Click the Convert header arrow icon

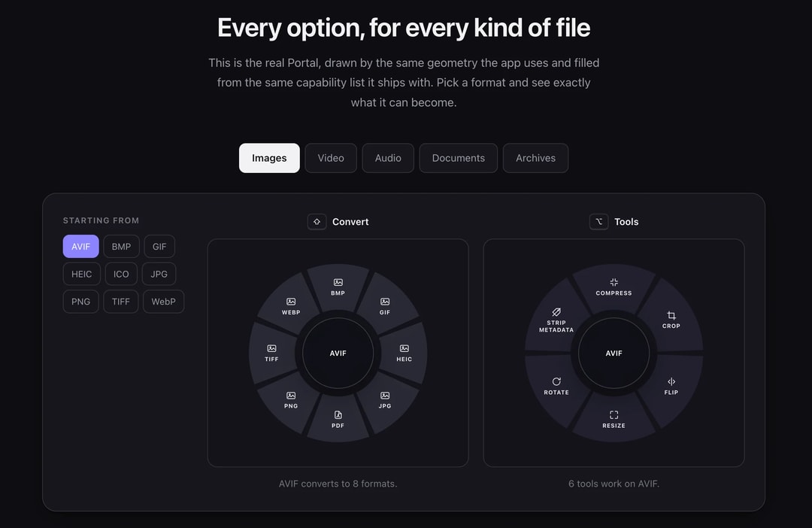click(317, 222)
